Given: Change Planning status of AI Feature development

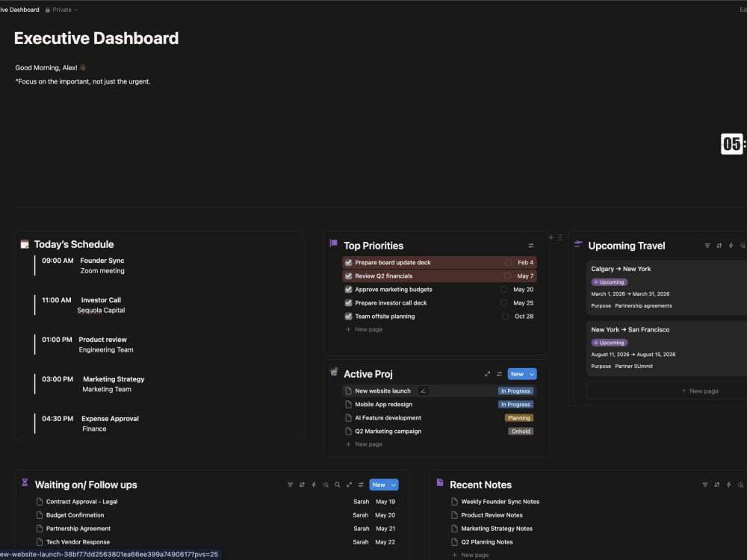Looking at the screenshot, I should 519,418.
